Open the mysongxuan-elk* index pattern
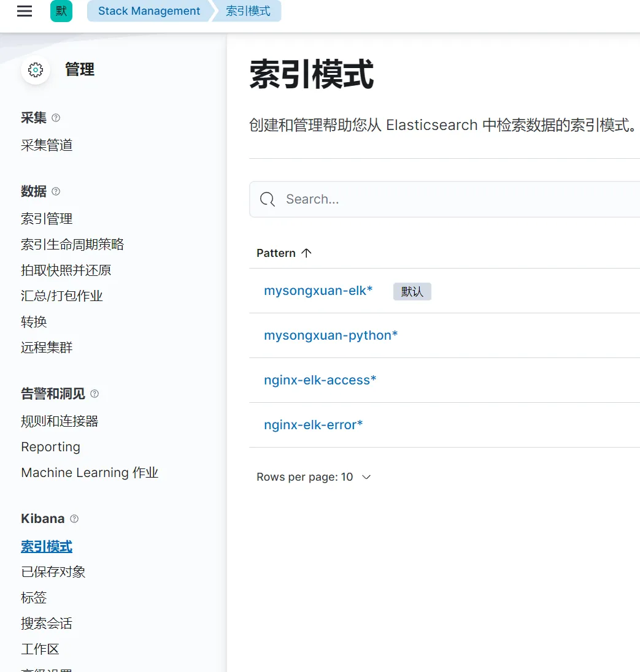 (x=318, y=291)
